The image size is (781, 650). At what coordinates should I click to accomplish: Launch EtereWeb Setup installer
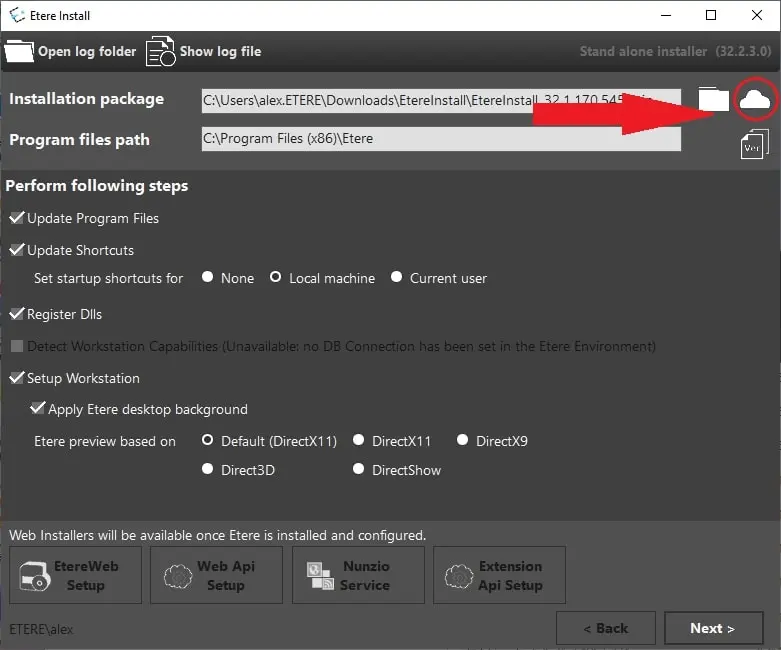(75, 575)
